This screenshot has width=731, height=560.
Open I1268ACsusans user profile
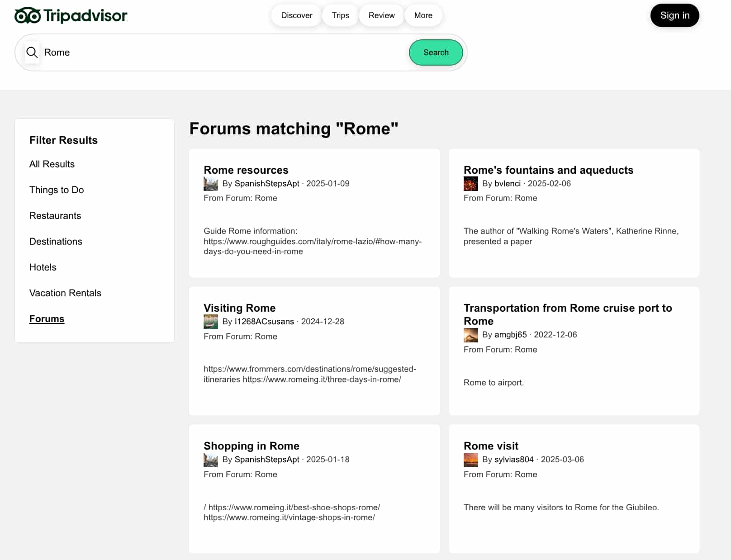tap(264, 322)
